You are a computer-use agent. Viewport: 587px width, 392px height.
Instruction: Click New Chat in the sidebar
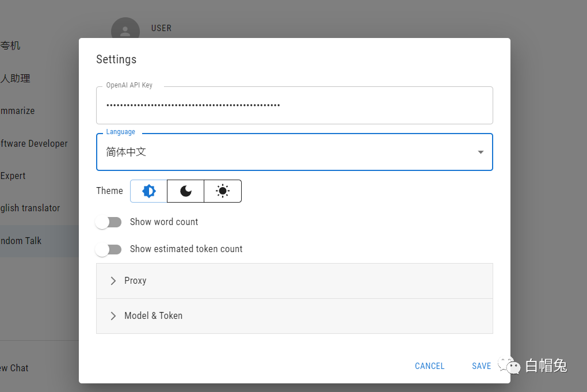tap(39, 368)
